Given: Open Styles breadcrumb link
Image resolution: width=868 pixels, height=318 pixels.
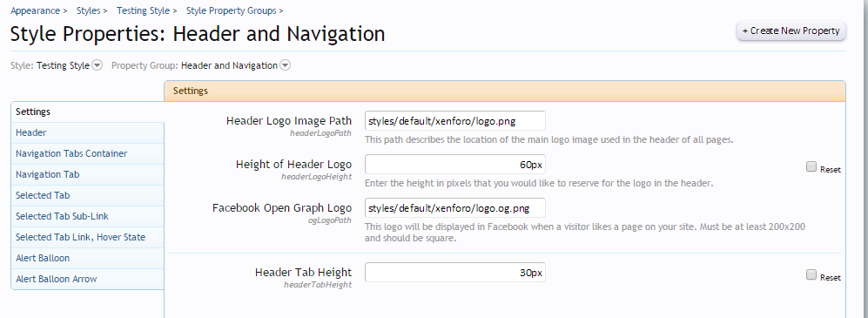Looking at the screenshot, I should click(89, 10).
